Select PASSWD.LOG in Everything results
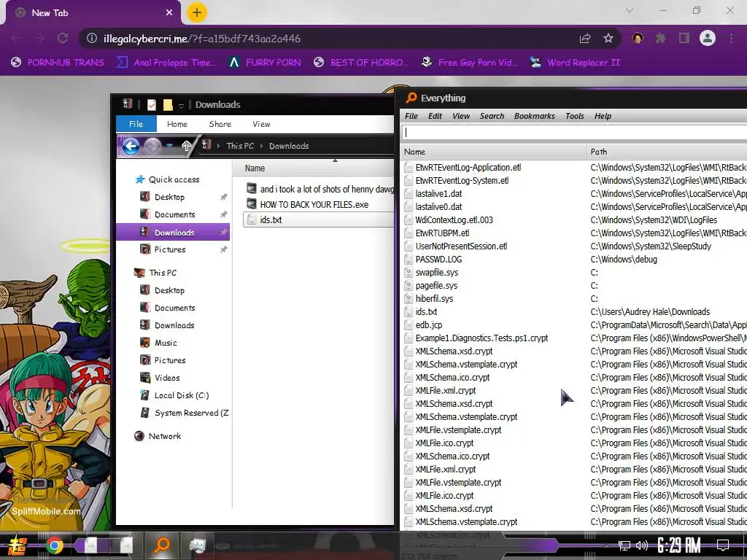The height and width of the screenshot is (560, 747). click(x=438, y=260)
